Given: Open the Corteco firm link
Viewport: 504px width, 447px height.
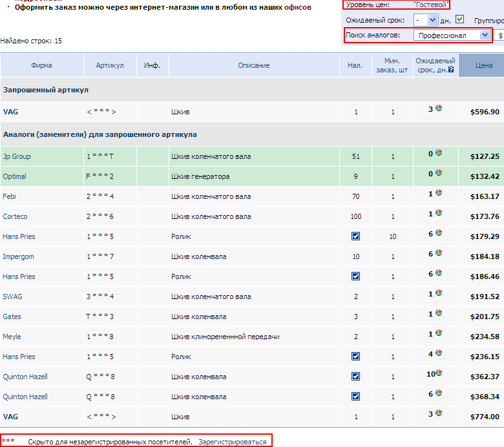Looking at the screenshot, I should pyautogui.click(x=15, y=216).
